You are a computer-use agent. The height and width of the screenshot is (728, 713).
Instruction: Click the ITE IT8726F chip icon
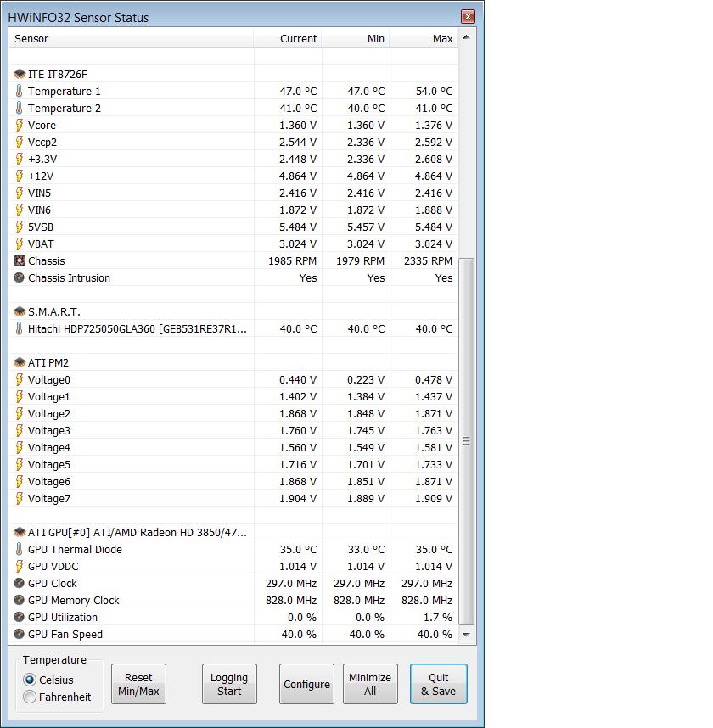(19, 74)
